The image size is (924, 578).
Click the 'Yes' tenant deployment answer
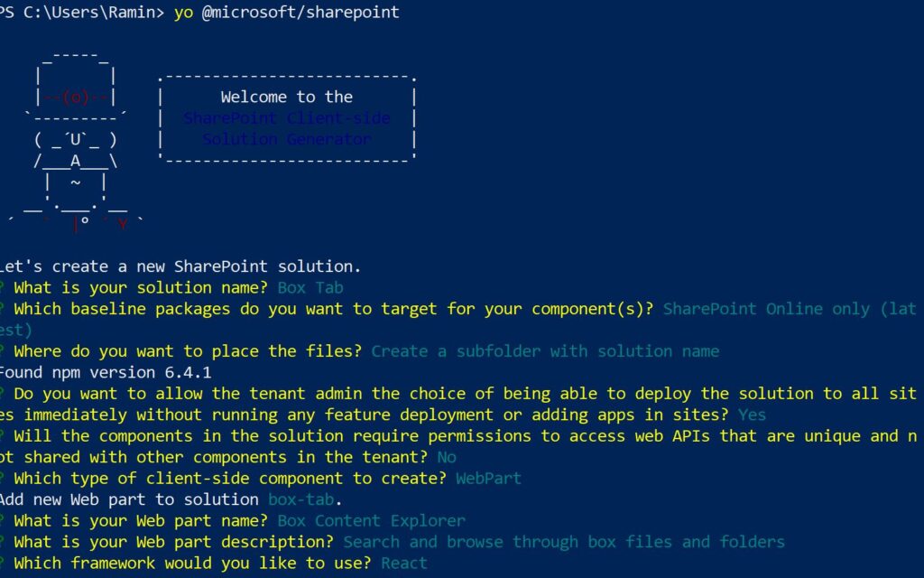[752, 415]
